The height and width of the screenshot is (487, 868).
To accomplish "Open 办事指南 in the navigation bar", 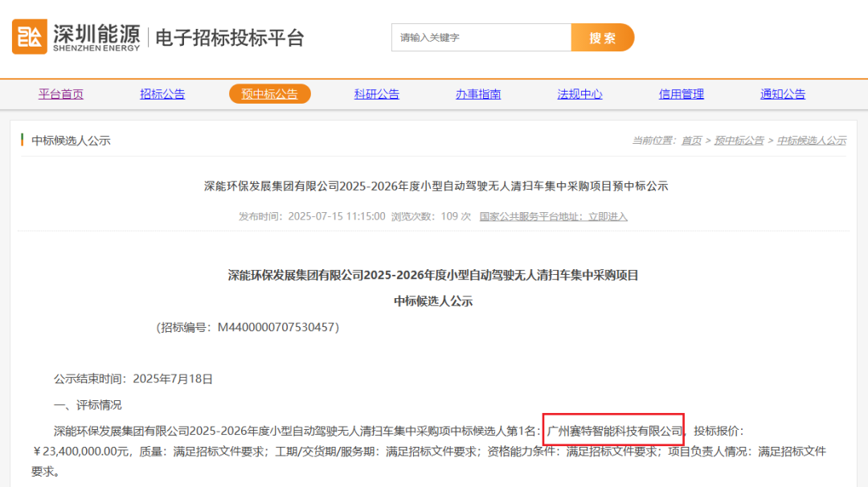I will [x=478, y=94].
